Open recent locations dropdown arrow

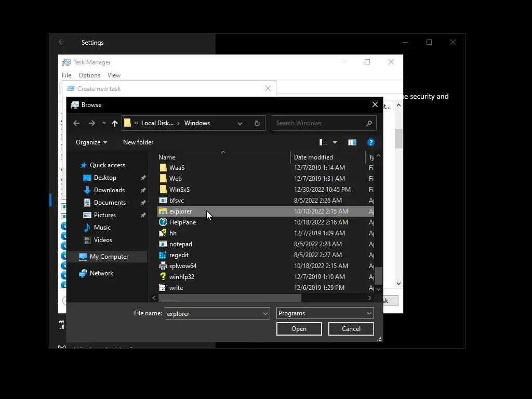tap(104, 123)
